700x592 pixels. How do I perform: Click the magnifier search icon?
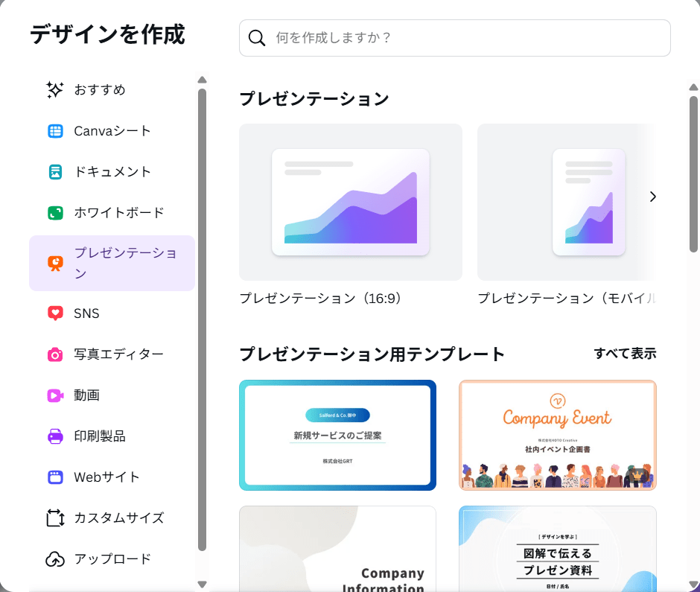click(257, 38)
